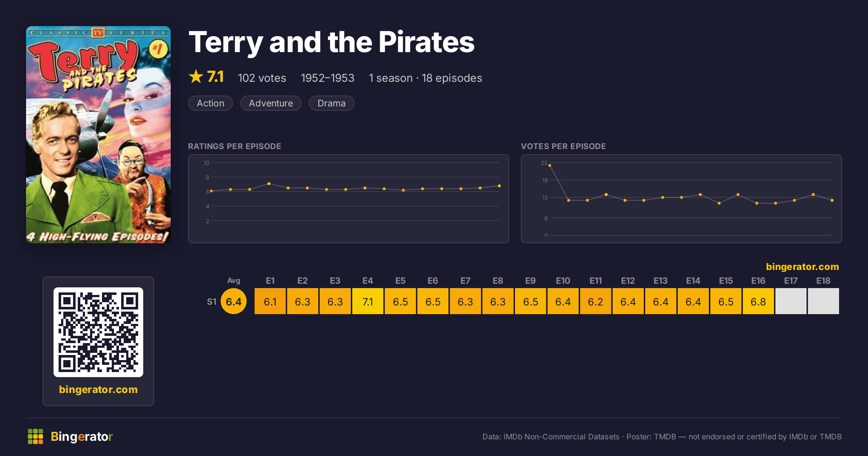The height and width of the screenshot is (456, 868).
Task: Select the Drama genre tag
Action: coord(332,103)
